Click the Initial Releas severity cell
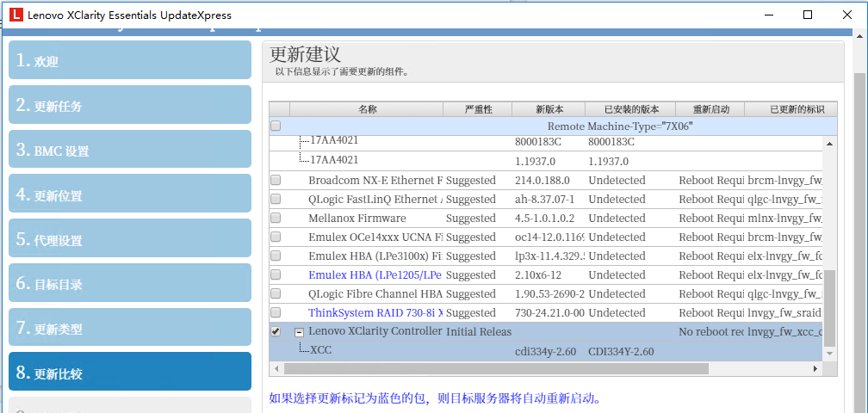868x413 pixels. pyautogui.click(x=478, y=332)
